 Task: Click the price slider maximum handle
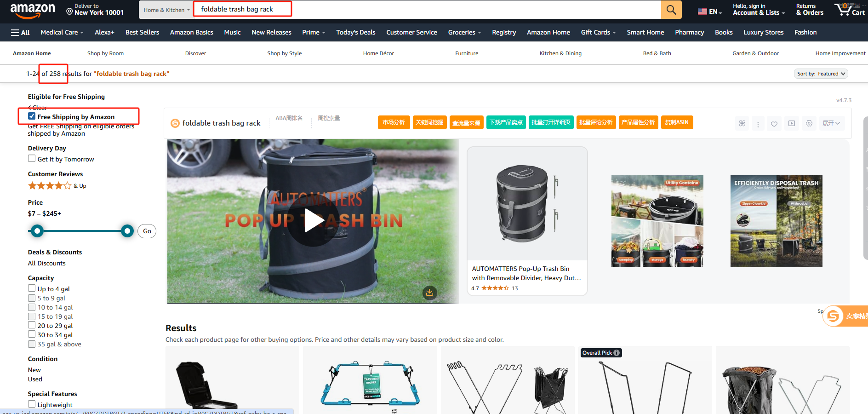(127, 231)
